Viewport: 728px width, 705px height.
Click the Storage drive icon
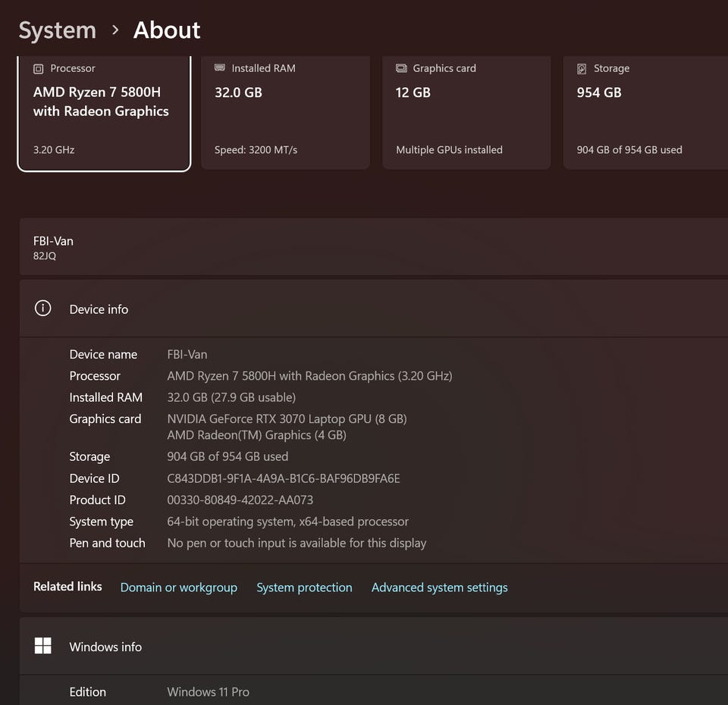click(582, 69)
